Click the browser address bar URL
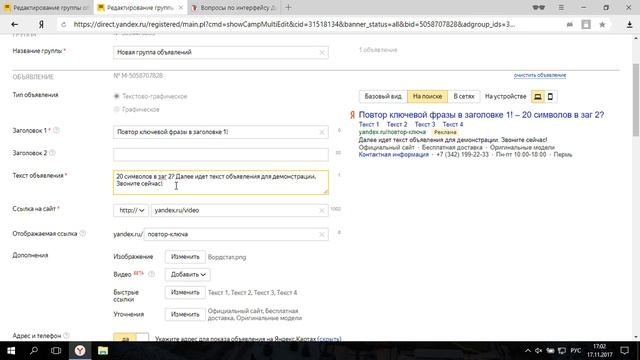 (294, 24)
